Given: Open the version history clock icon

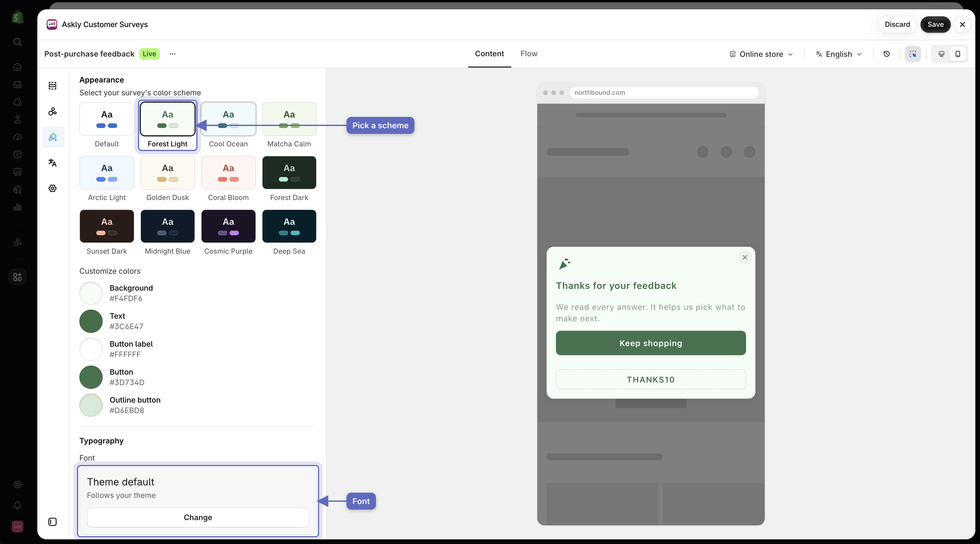Looking at the screenshot, I should (x=886, y=54).
